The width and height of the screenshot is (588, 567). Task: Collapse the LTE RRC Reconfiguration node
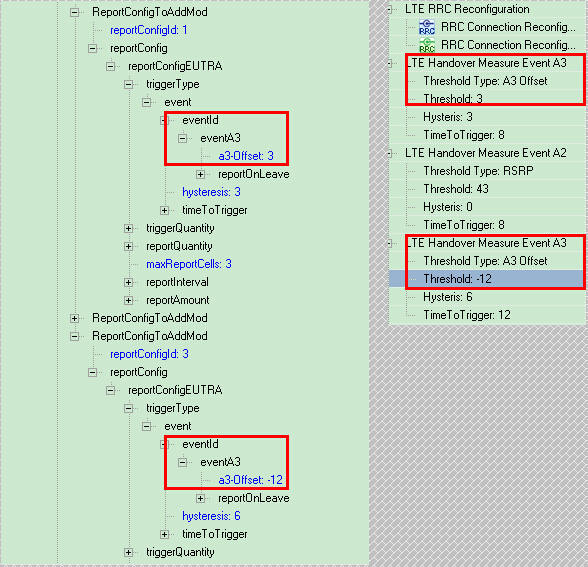point(390,9)
